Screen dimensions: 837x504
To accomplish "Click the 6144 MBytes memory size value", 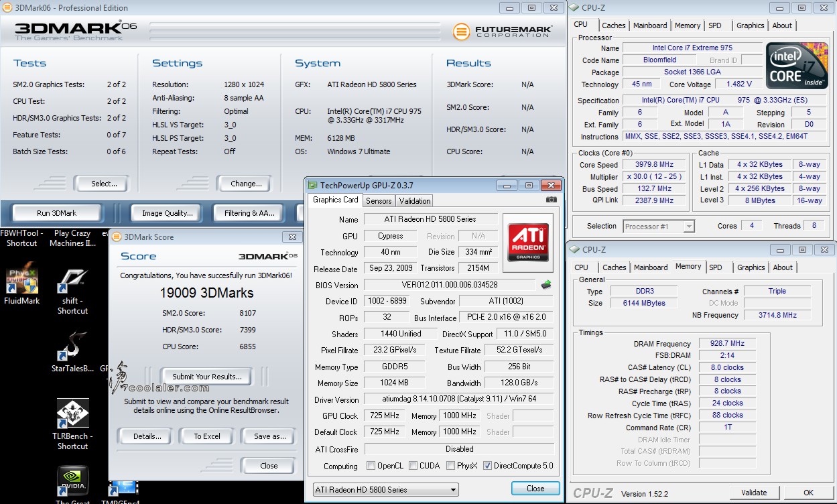I will coord(645,303).
